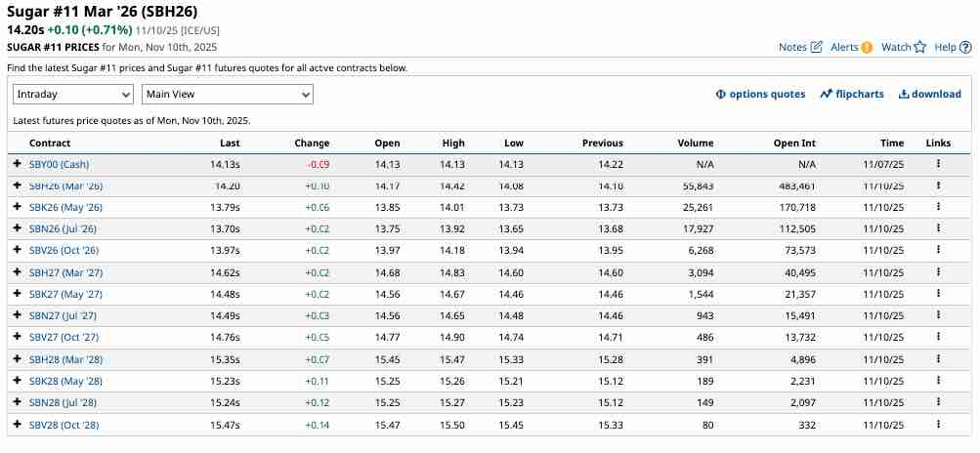The width and height of the screenshot is (980, 453).
Task: Open the Notes edit icon
Action: (816, 47)
